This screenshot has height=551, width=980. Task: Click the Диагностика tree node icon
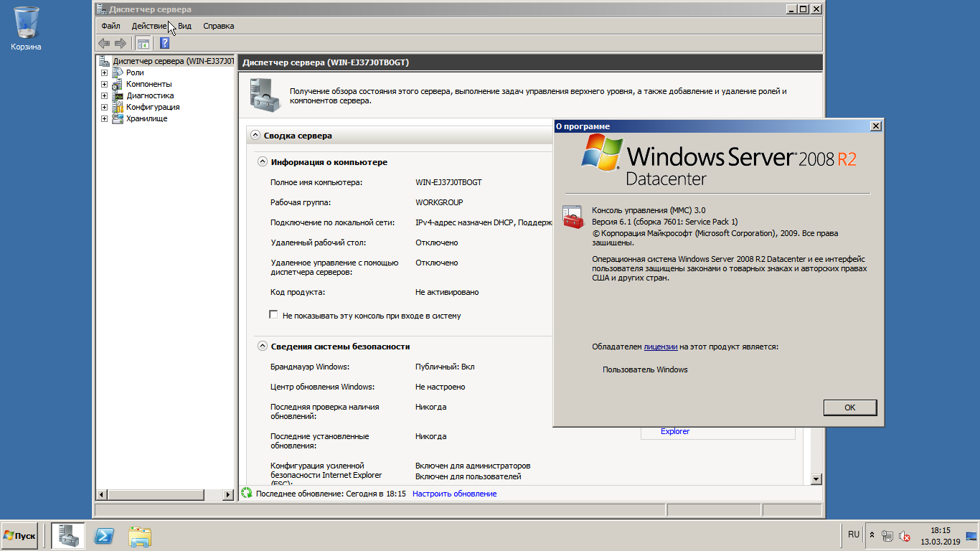click(118, 95)
